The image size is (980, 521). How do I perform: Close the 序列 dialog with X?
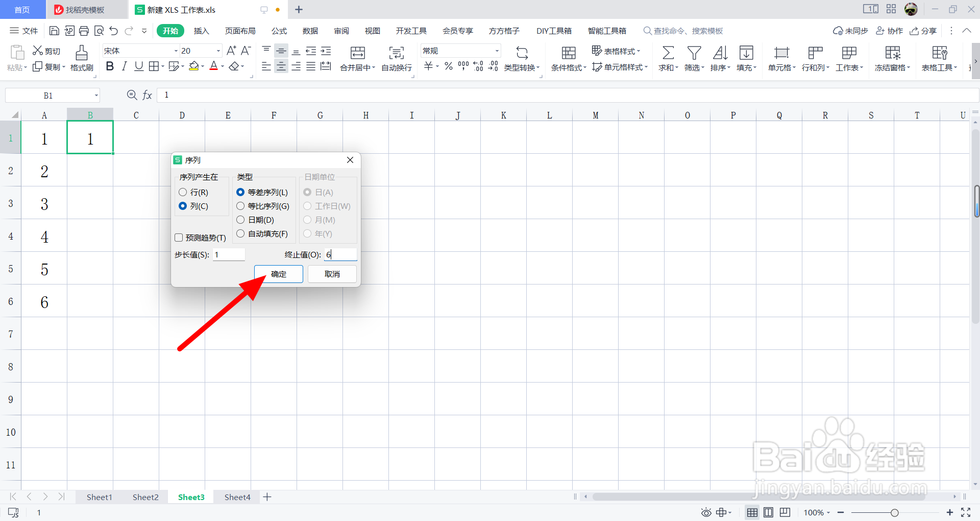(350, 160)
